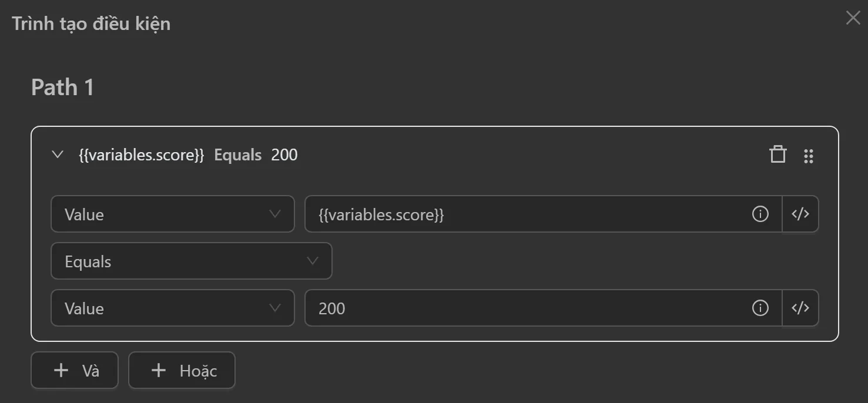
Task: Toggle code editor beside the 200 field
Action: [800, 308]
